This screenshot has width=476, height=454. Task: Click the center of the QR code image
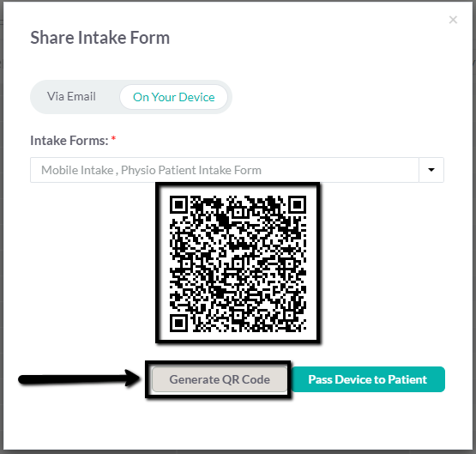coord(238,263)
